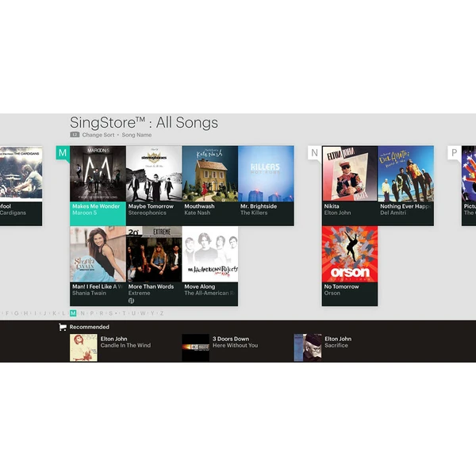
Task: Click the 'SingStore : All Songs' heading
Action: click(144, 123)
